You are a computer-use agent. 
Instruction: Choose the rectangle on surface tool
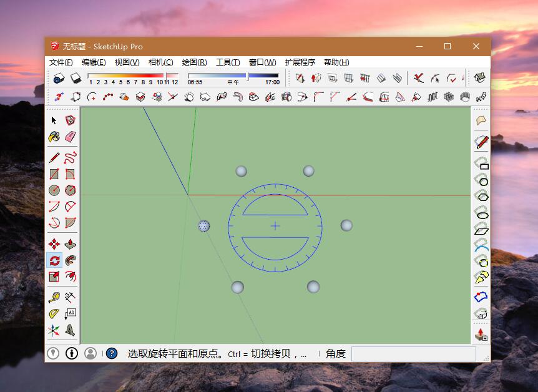(x=481, y=164)
